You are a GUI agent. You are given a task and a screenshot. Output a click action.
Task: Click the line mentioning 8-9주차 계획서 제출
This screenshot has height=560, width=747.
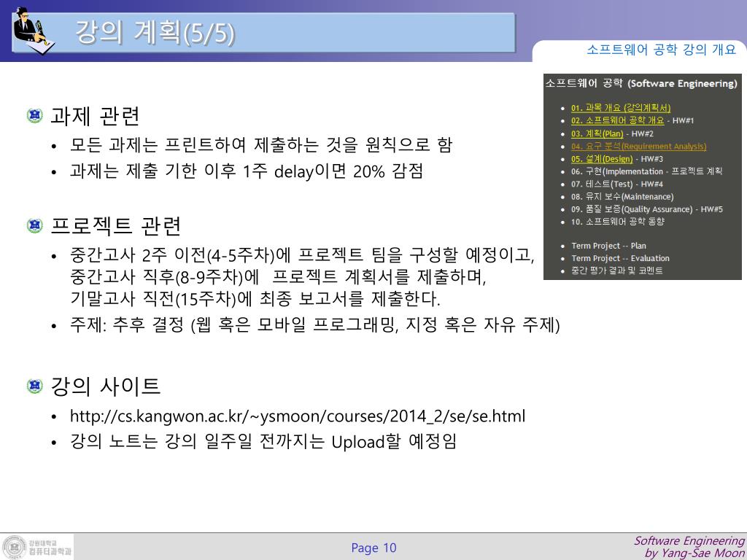click(x=278, y=276)
